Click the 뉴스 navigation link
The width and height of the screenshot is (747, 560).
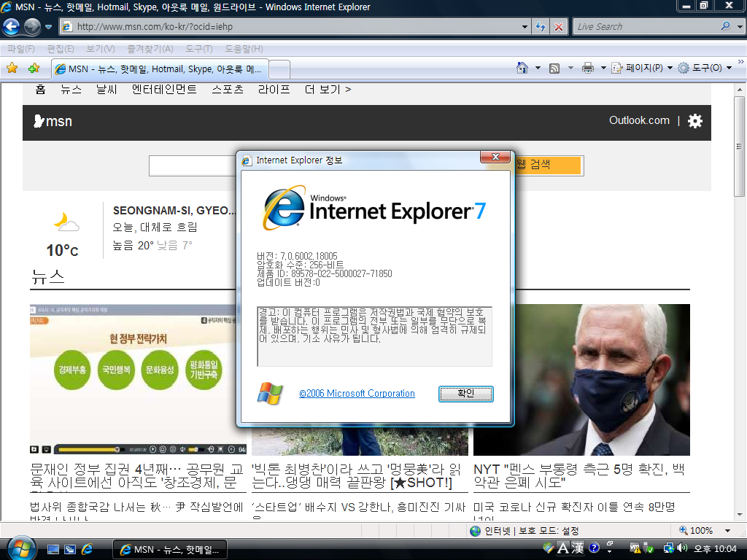[x=71, y=89]
